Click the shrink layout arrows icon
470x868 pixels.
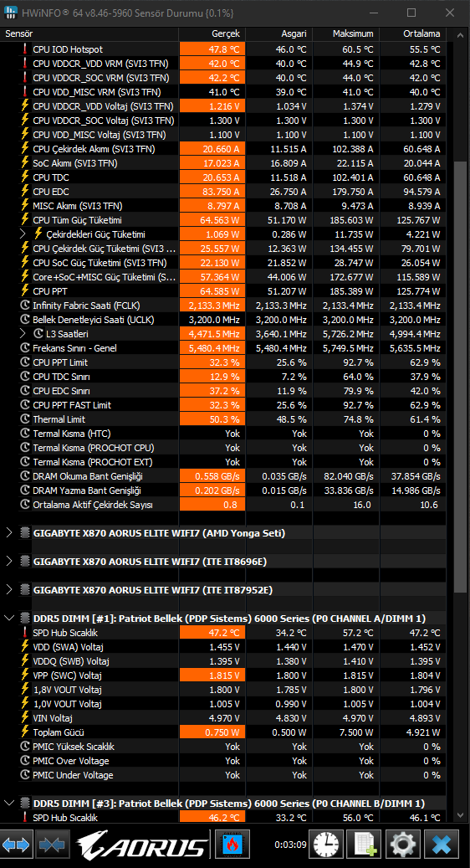click(x=53, y=845)
